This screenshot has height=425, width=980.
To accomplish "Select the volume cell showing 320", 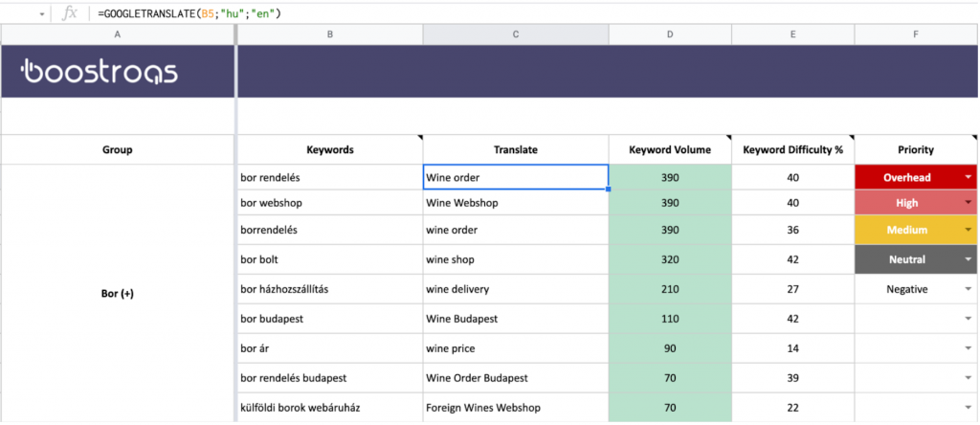I will [x=669, y=259].
